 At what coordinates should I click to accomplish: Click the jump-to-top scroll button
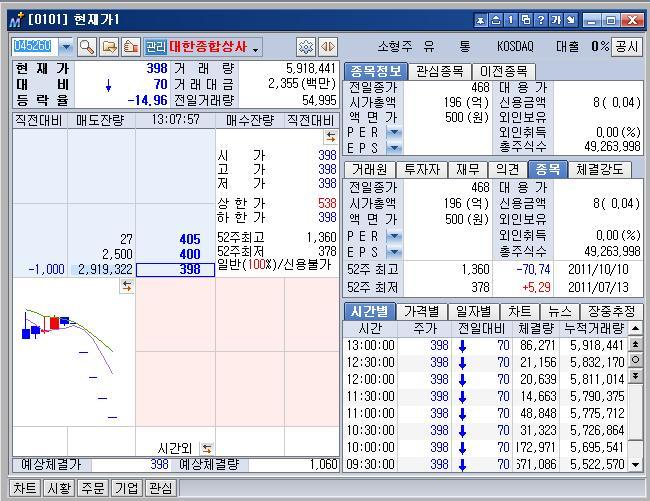(635, 344)
